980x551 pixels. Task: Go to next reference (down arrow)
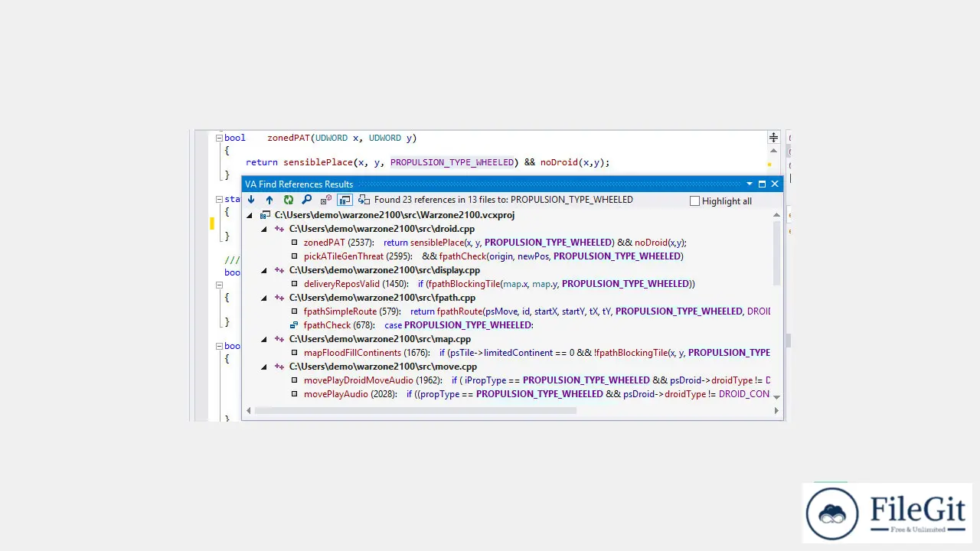pyautogui.click(x=251, y=200)
